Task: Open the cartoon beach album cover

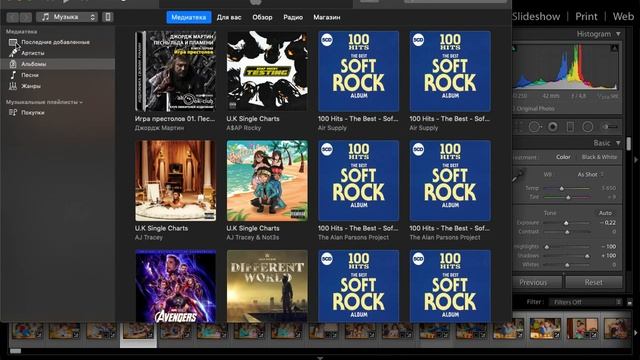Action: click(267, 181)
